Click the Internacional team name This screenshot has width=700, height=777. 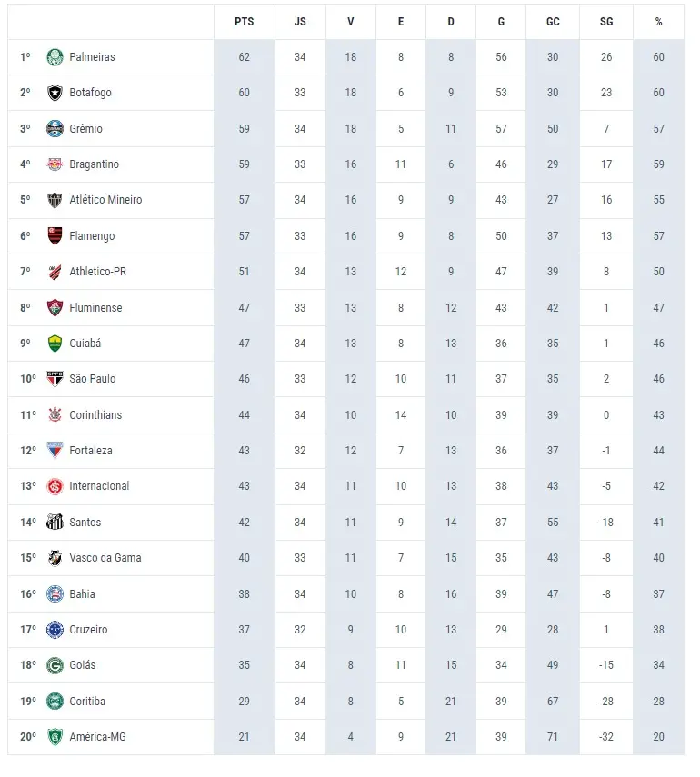pos(99,486)
